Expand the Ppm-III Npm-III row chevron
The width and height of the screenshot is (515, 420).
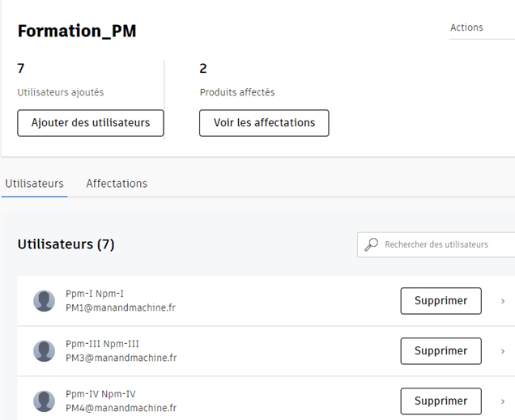tap(503, 351)
